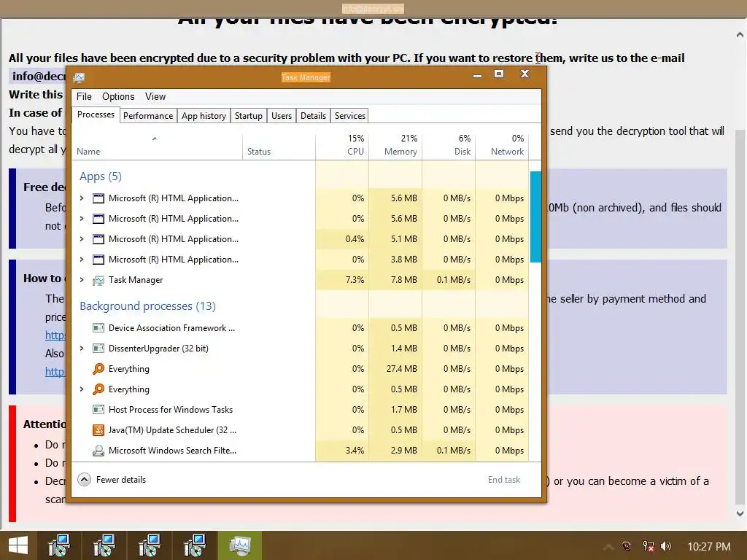Screen dimensions: 747x560
Task: Open the View menu
Action: coord(155,97)
